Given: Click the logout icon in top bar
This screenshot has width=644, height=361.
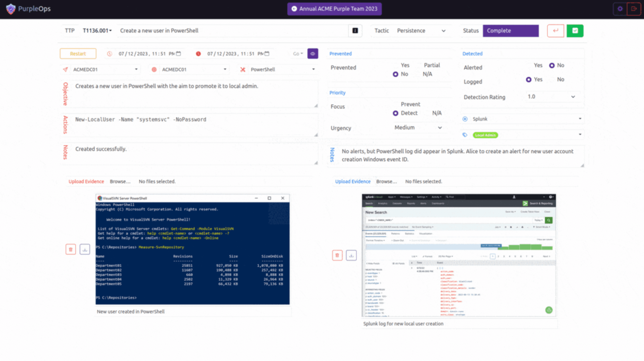Looking at the screenshot, I should point(634,9).
